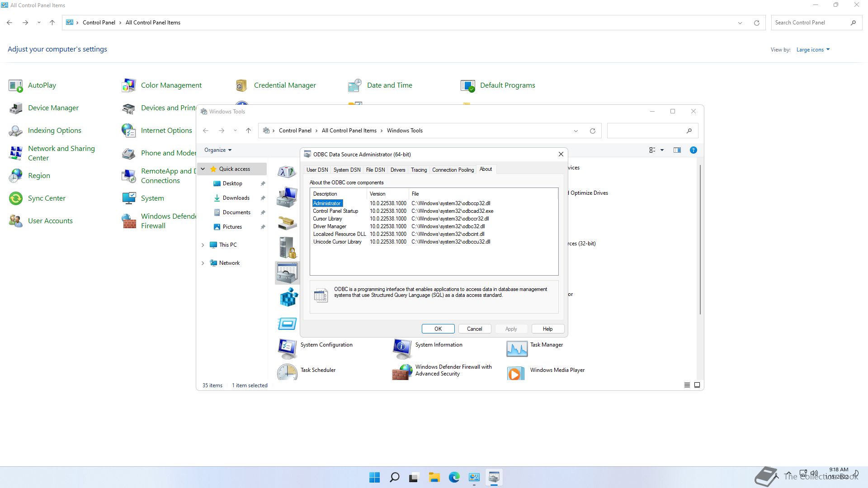The width and height of the screenshot is (868, 488).
Task: Switch to the Tracing tab
Action: [x=419, y=170]
